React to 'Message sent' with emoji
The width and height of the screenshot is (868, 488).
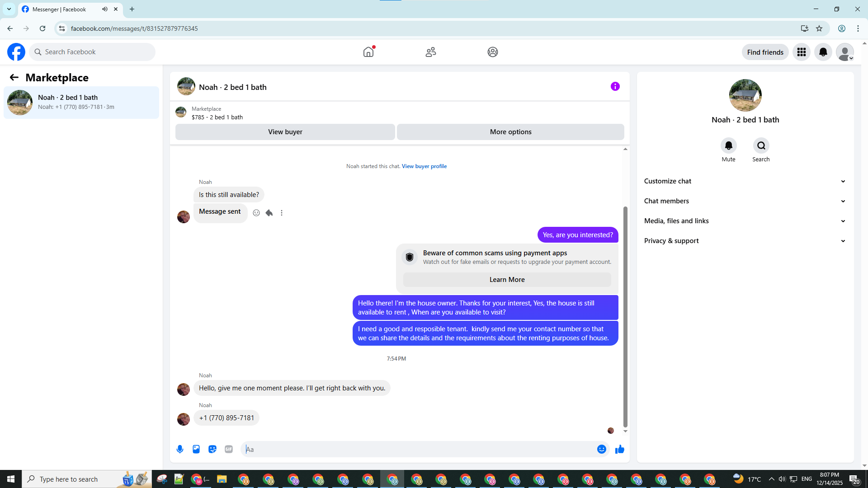256,213
